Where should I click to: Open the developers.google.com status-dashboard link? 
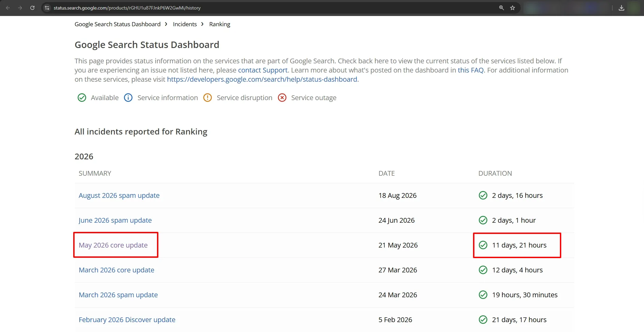pos(262,79)
